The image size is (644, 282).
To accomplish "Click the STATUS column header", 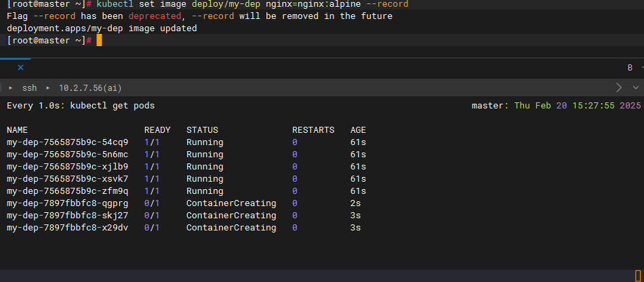I will (202, 129).
